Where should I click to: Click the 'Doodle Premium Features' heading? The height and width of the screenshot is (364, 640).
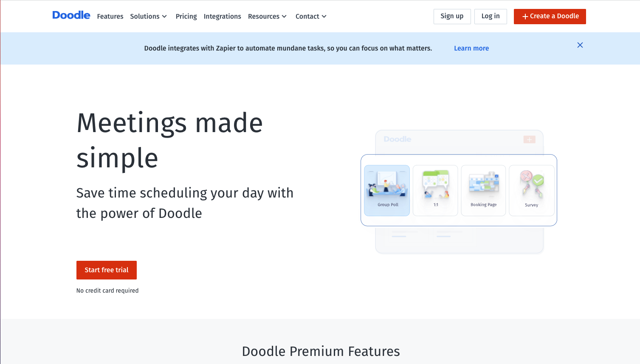coord(321,351)
